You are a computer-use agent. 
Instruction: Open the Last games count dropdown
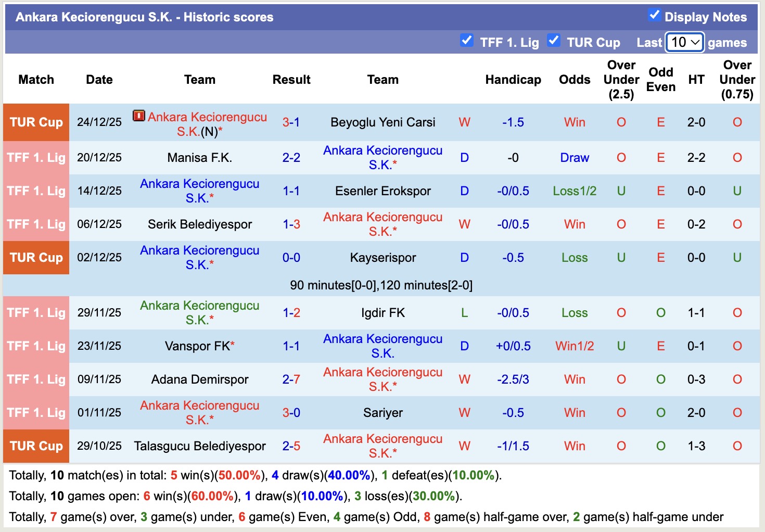click(685, 42)
